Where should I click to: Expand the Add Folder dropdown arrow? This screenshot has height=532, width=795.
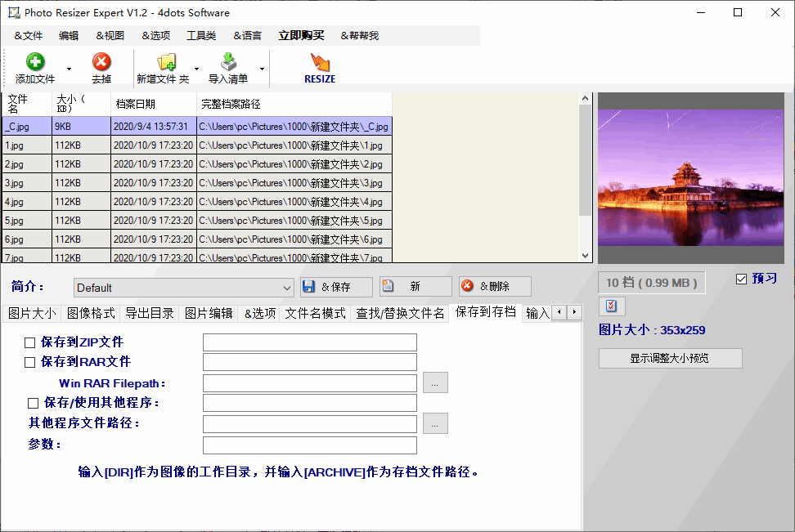[197, 69]
